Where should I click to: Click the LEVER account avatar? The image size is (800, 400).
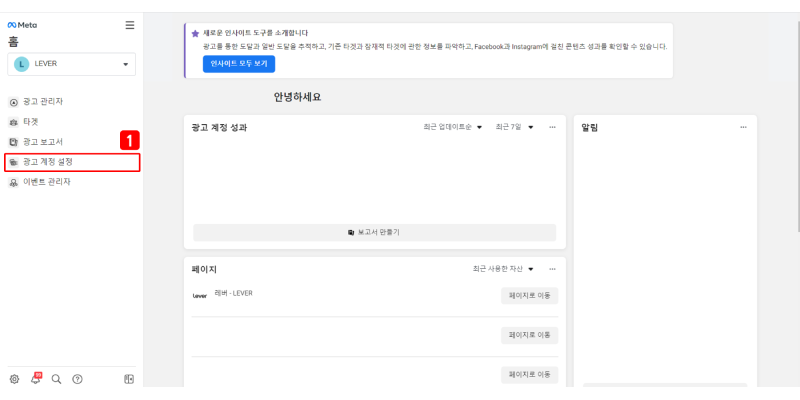tap(21, 64)
